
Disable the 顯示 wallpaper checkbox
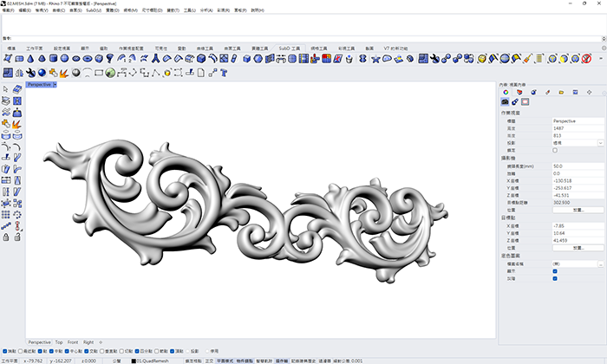coord(555,270)
